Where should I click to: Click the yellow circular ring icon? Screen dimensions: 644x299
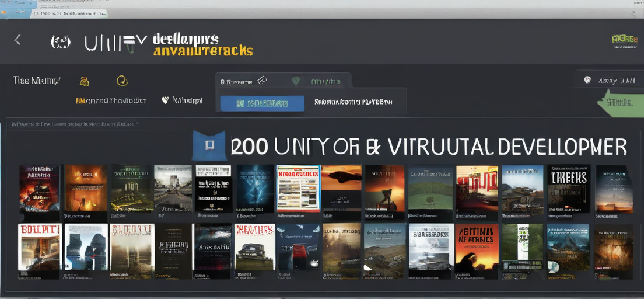122,81
